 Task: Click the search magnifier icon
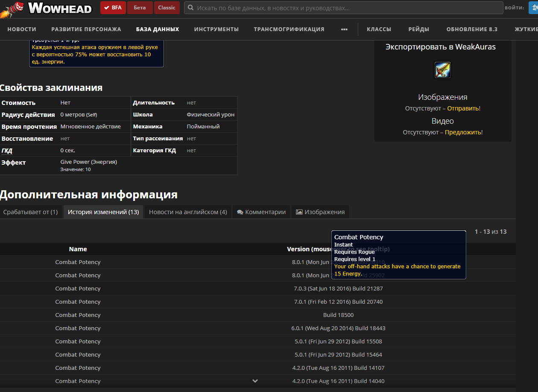pos(190,8)
